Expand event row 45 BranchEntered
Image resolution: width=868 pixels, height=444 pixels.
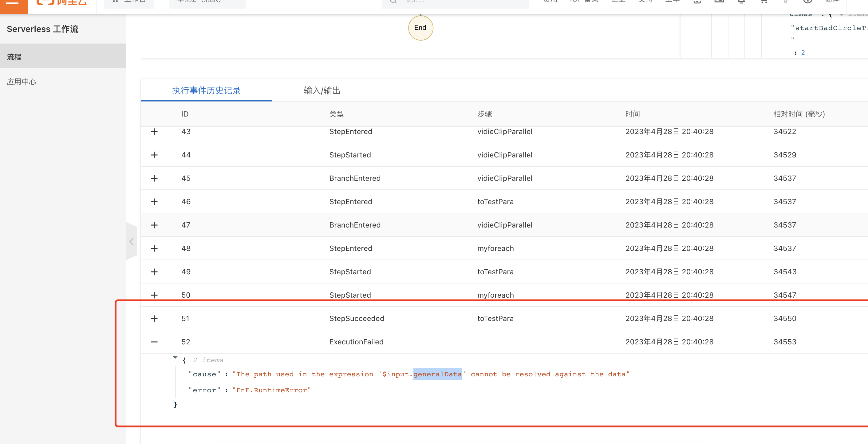coord(154,178)
